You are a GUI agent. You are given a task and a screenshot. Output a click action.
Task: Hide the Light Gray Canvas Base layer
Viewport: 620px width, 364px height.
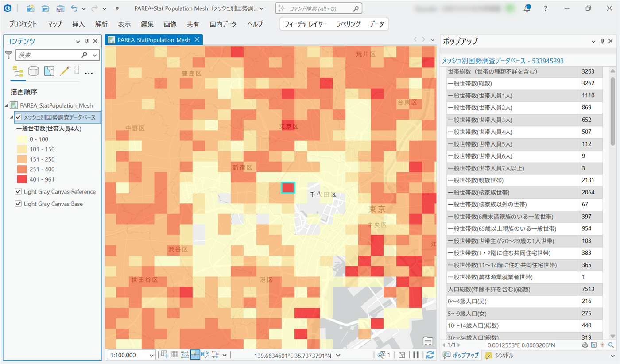coord(19,204)
